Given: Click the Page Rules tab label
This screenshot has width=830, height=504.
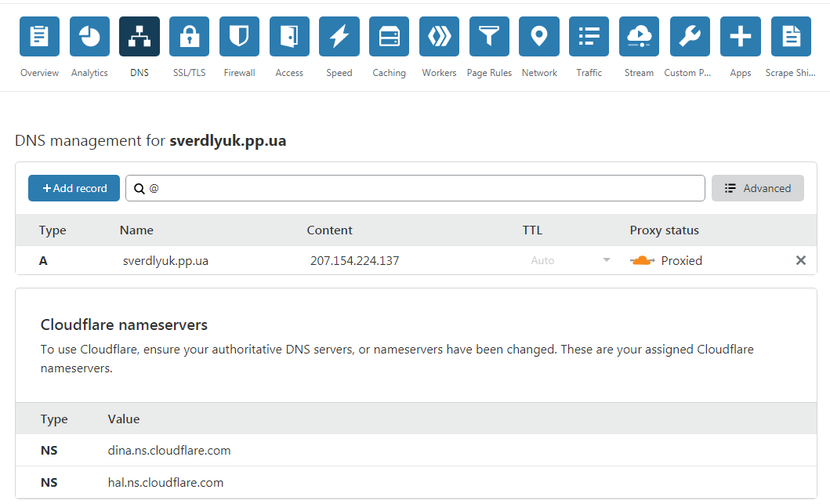Looking at the screenshot, I should (x=489, y=73).
